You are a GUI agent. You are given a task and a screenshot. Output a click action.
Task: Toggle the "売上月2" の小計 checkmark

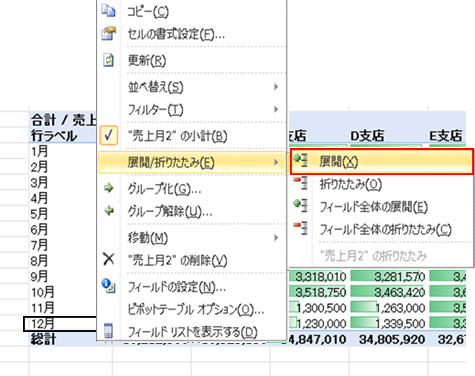pyautogui.click(x=109, y=136)
